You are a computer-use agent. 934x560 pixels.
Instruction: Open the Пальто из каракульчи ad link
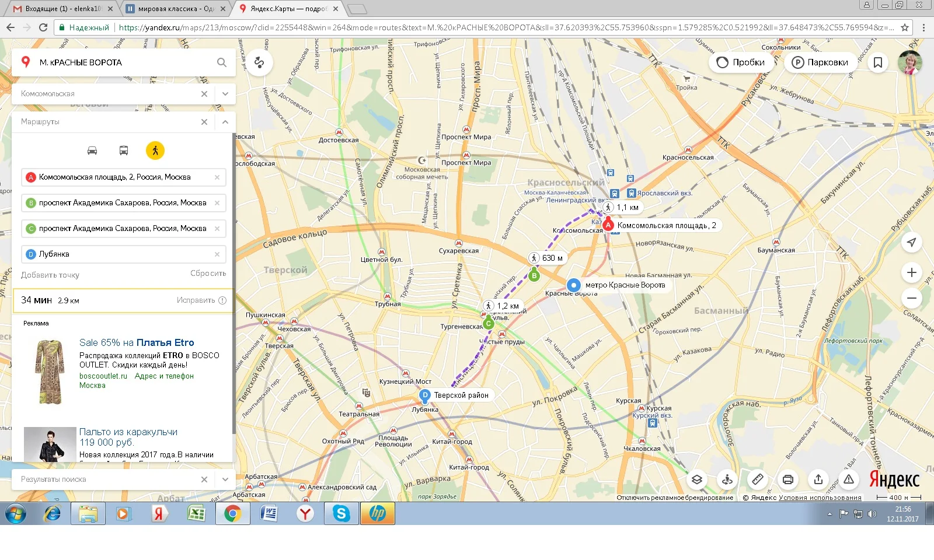(128, 437)
